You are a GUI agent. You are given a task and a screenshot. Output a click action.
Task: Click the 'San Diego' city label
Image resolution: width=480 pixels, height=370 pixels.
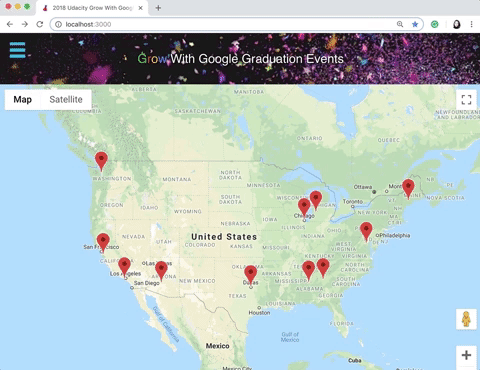coord(147,283)
